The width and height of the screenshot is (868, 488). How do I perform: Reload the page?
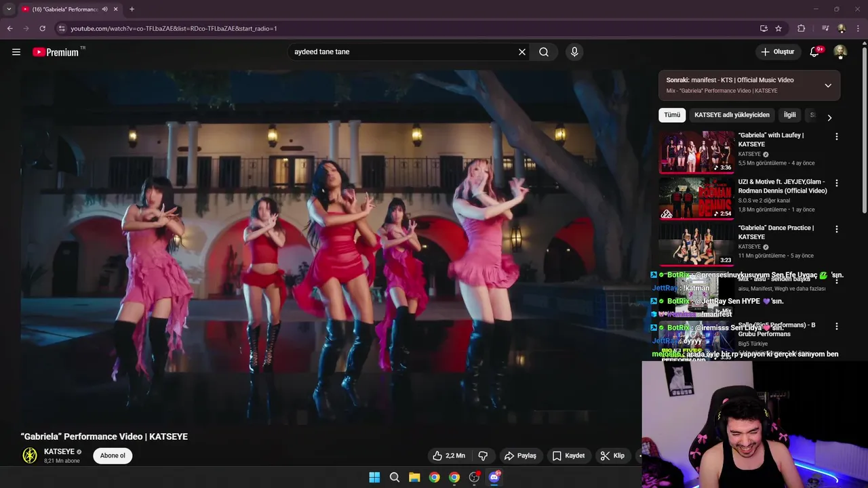point(42,28)
